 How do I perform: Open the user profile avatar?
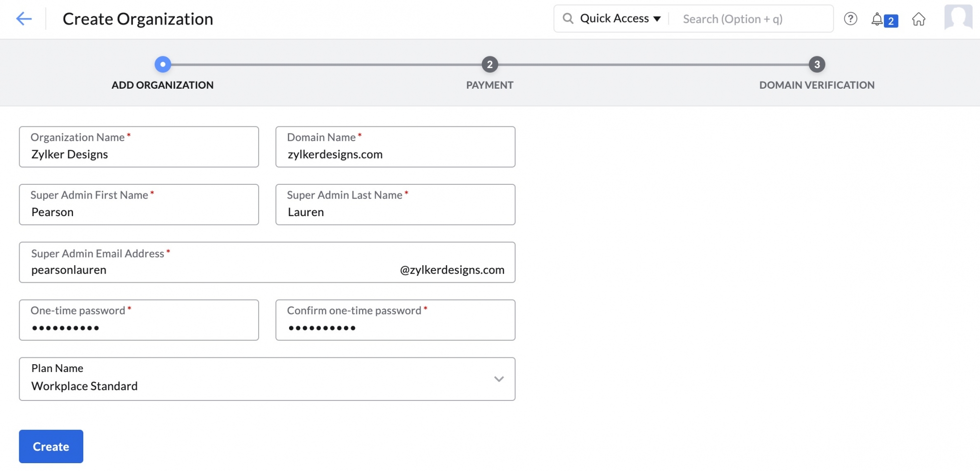pos(958,18)
